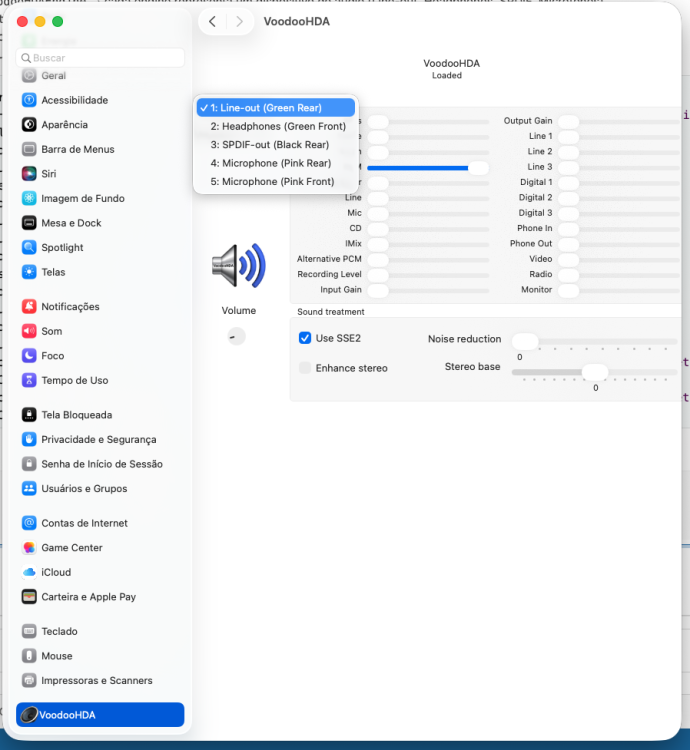Viewport: 690px width, 750px height.
Task: Open Carteira e Apple Pay icon
Action: click(x=29, y=597)
